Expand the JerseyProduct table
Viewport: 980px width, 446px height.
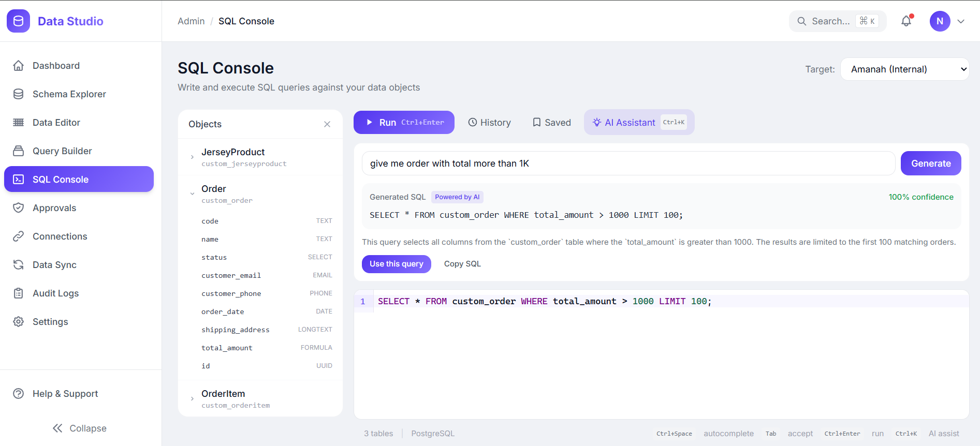pos(192,157)
